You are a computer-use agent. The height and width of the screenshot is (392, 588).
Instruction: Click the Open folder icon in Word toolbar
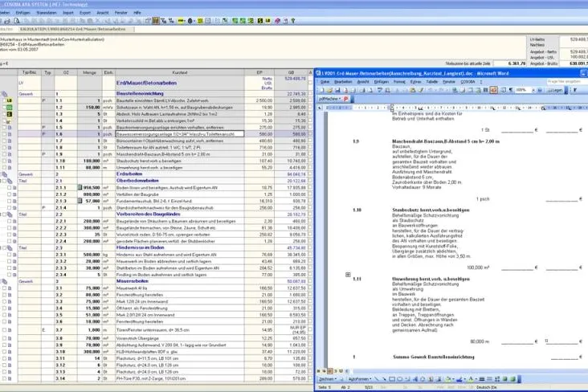click(329, 90)
